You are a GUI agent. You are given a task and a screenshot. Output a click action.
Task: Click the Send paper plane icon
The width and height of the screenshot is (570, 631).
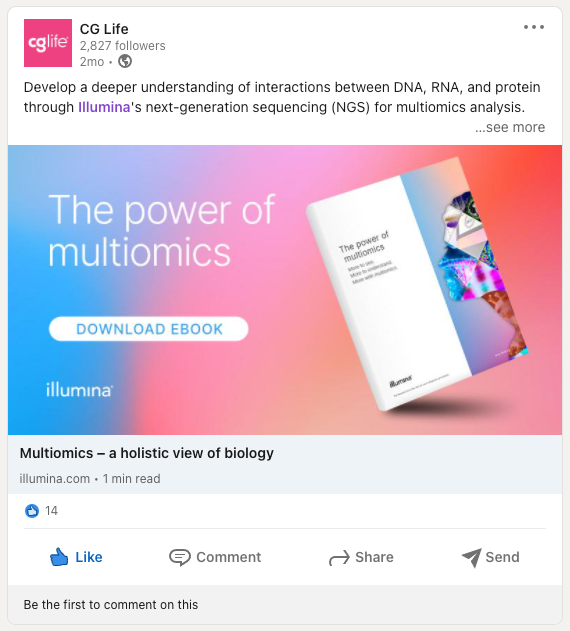(471, 558)
